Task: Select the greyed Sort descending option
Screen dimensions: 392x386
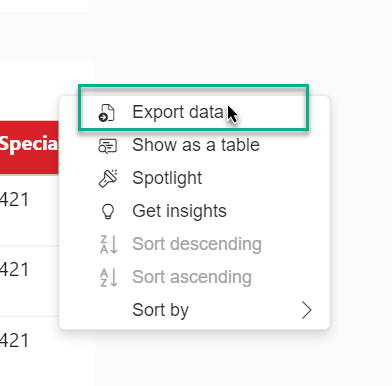Action: coord(194,244)
